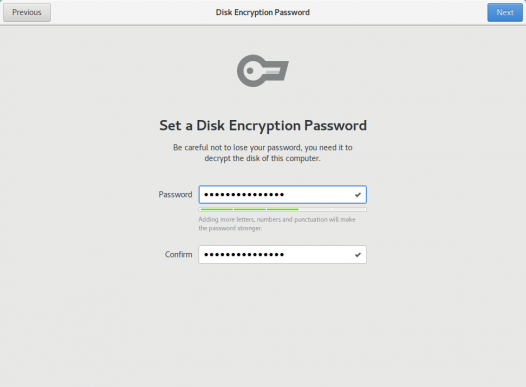The image size is (526, 387).
Task: Click the gray key encryption icon
Action: click(x=263, y=71)
